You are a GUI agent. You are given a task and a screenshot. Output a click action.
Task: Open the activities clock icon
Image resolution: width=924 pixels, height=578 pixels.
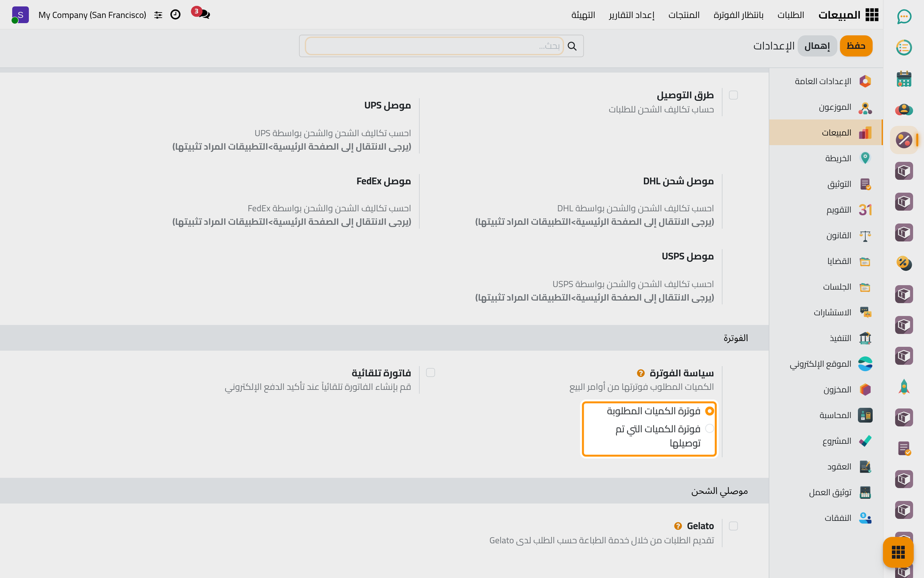pyautogui.click(x=176, y=15)
